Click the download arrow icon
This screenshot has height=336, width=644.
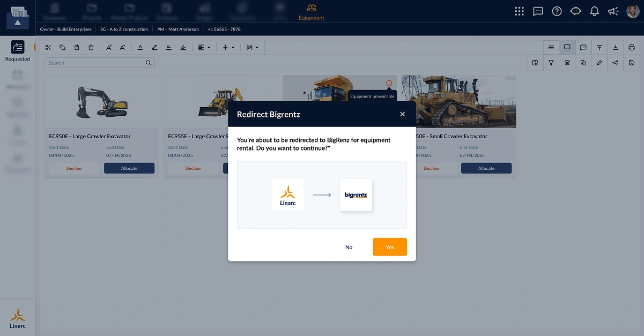click(615, 47)
